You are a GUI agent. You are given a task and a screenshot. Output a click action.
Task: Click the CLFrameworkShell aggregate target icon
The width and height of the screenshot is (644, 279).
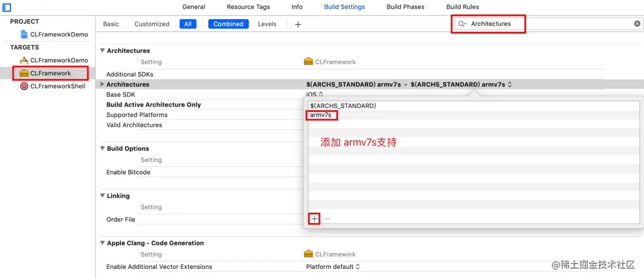pyautogui.click(x=24, y=86)
